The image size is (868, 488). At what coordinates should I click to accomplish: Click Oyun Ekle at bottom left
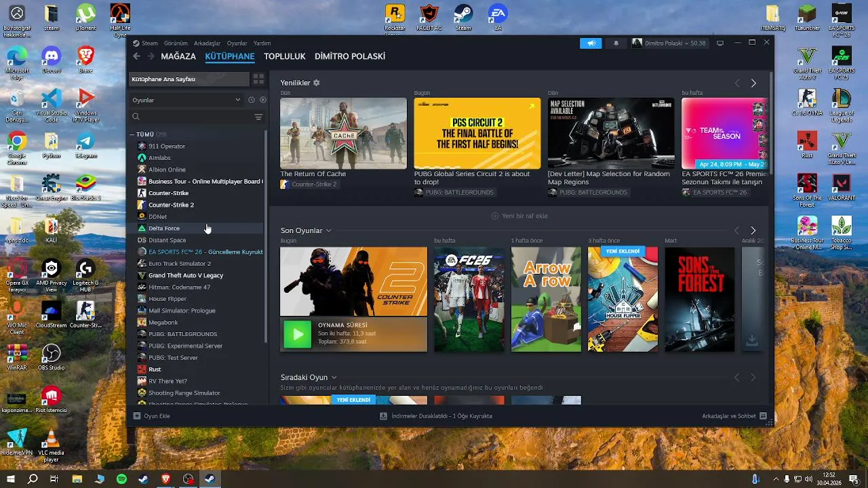pos(151,415)
